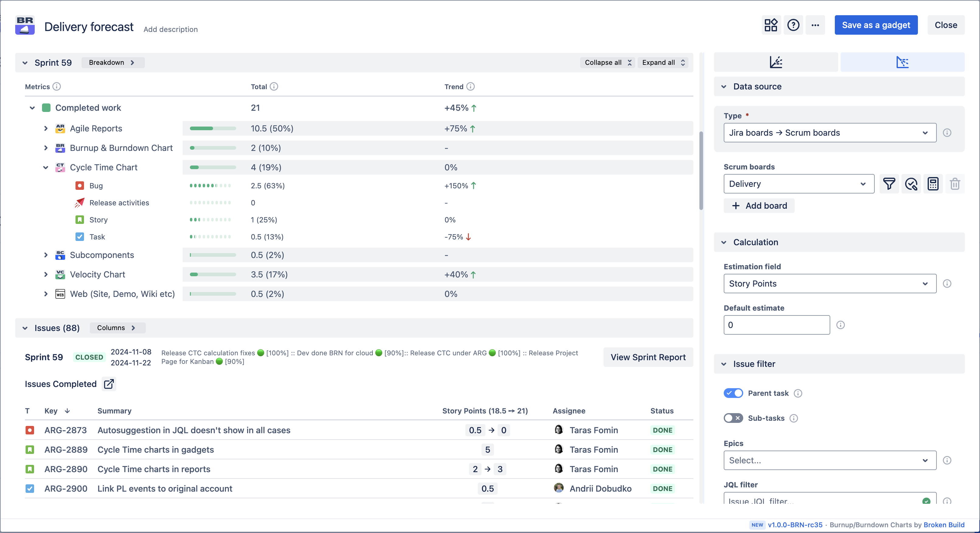Click the Default estimate input field
The width and height of the screenshot is (980, 533).
pyautogui.click(x=776, y=325)
